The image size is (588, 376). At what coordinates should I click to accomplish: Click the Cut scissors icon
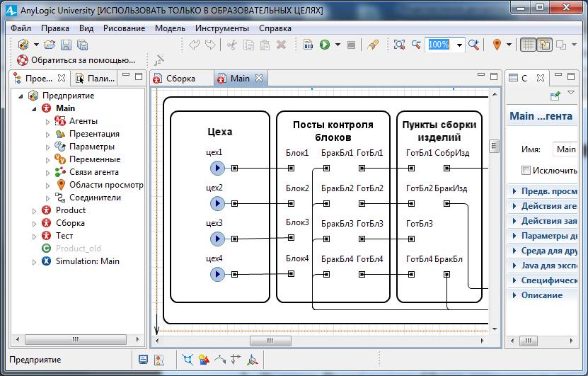click(232, 45)
